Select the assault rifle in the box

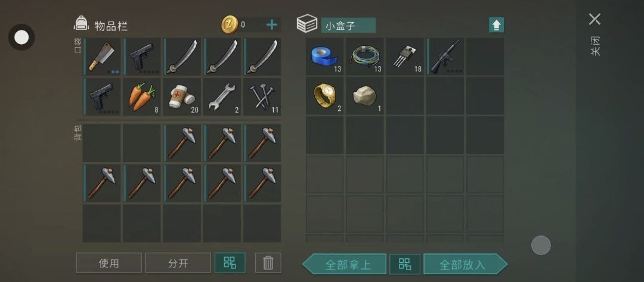click(x=445, y=57)
